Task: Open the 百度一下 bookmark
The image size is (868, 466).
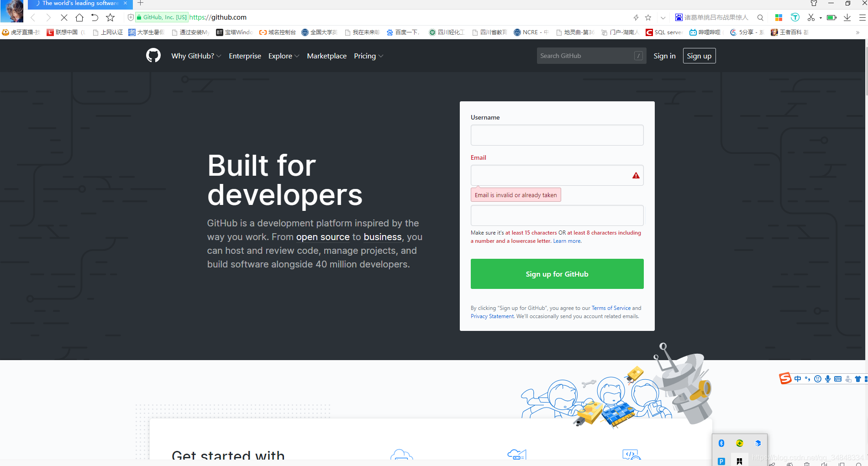Action: click(x=403, y=32)
